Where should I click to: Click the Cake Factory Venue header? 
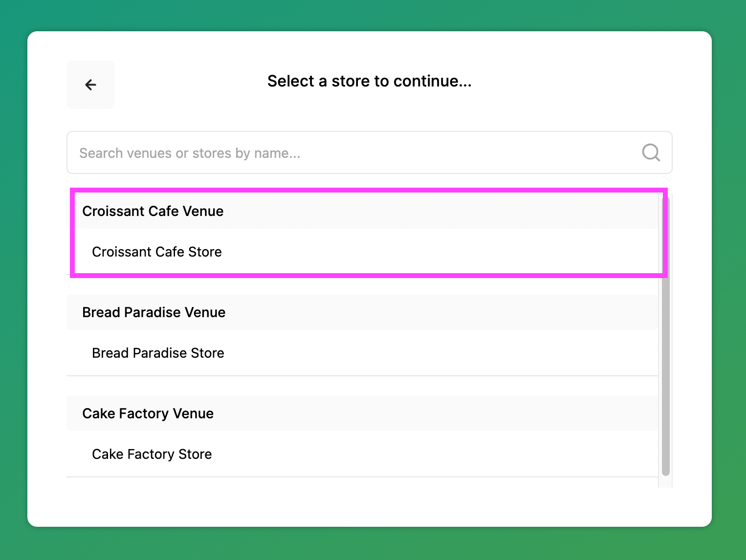pos(362,413)
